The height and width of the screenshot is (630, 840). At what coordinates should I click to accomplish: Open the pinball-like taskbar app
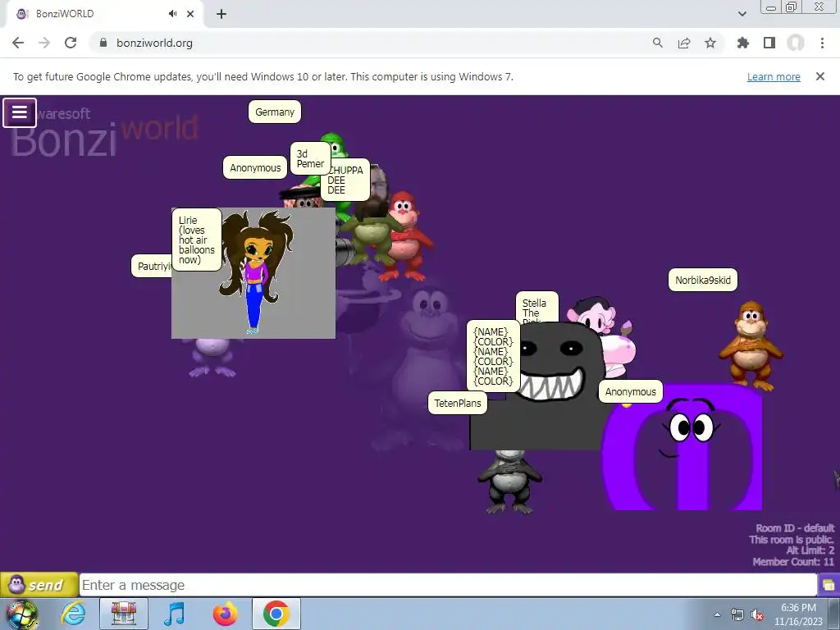coord(124,614)
